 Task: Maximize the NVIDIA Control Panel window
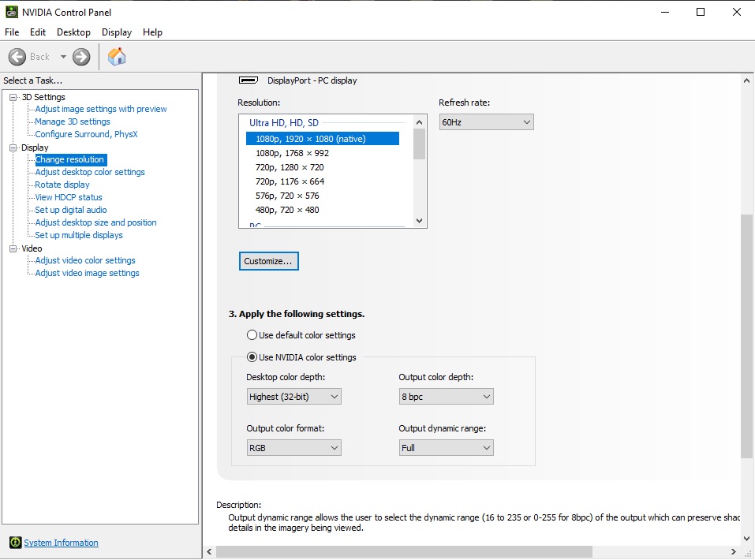[x=701, y=12]
